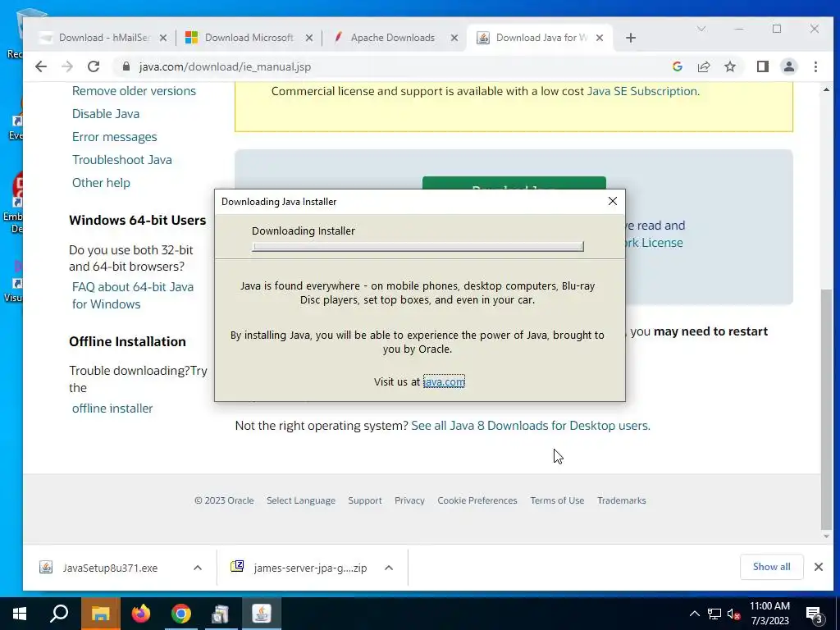Open Firefox from the taskbar
This screenshot has height=630, width=840.
tap(141, 614)
